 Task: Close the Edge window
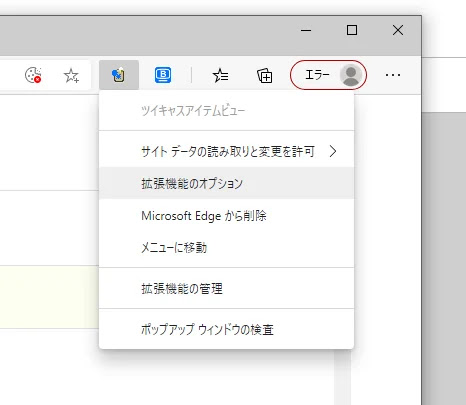(x=398, y=30)
